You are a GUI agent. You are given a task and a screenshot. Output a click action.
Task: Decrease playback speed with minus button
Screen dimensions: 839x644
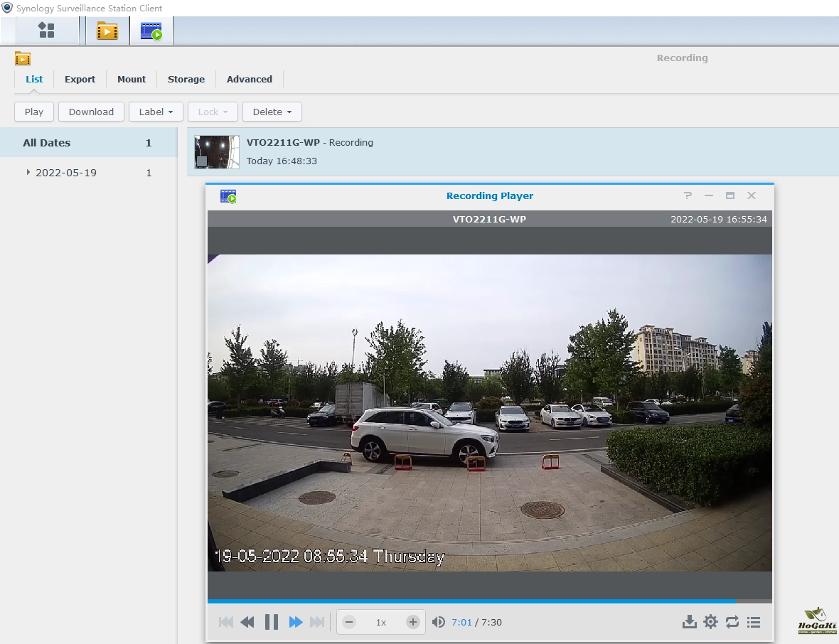(349, 622)
